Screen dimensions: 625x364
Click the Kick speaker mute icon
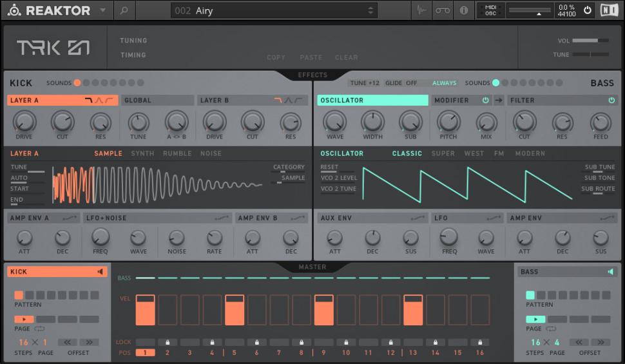[101, 272]
